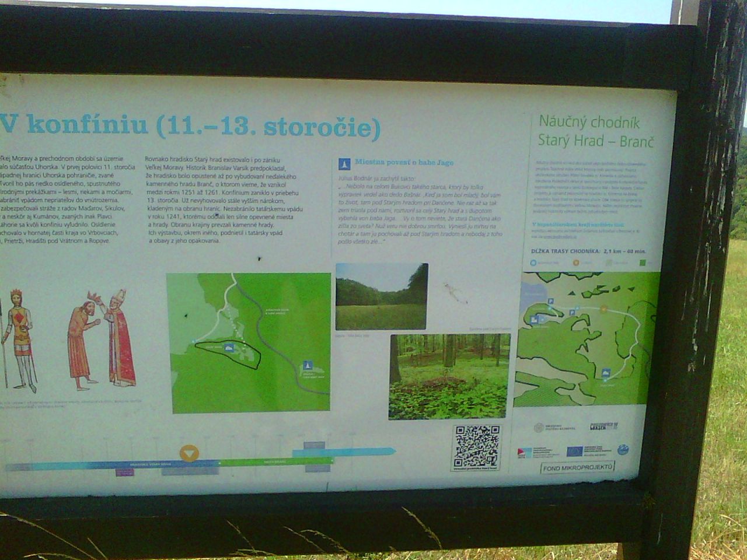Click the round blue logo near the EU flag
The height and width of the screenshot is (560, 747).
coord(623,450)
